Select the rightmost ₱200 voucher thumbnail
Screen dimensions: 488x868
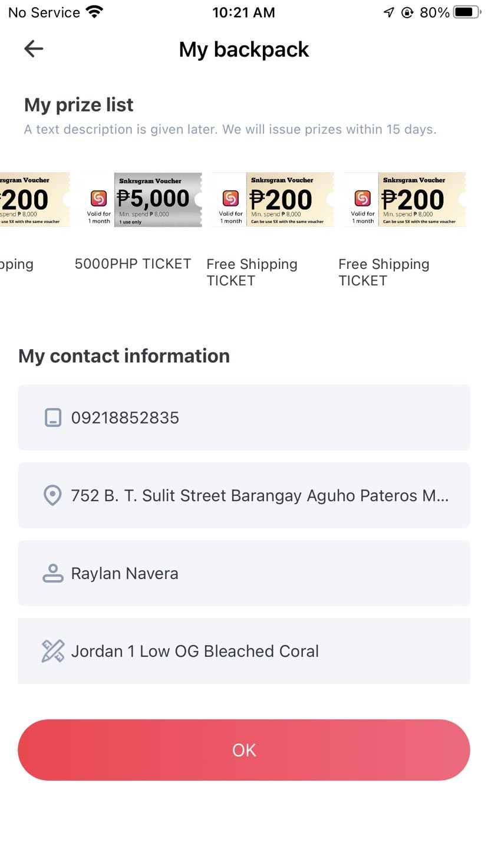coord(405,200)
